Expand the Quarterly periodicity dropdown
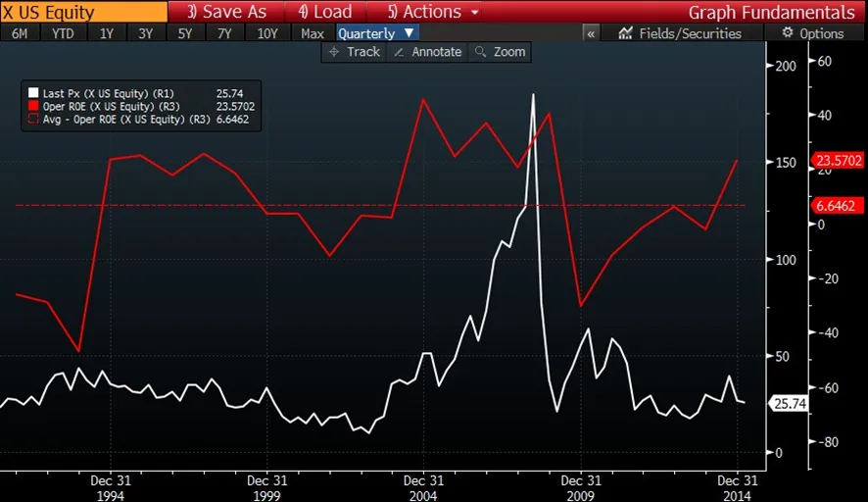Viewport: 868px width, 502px height. click(x=376, y=33)
